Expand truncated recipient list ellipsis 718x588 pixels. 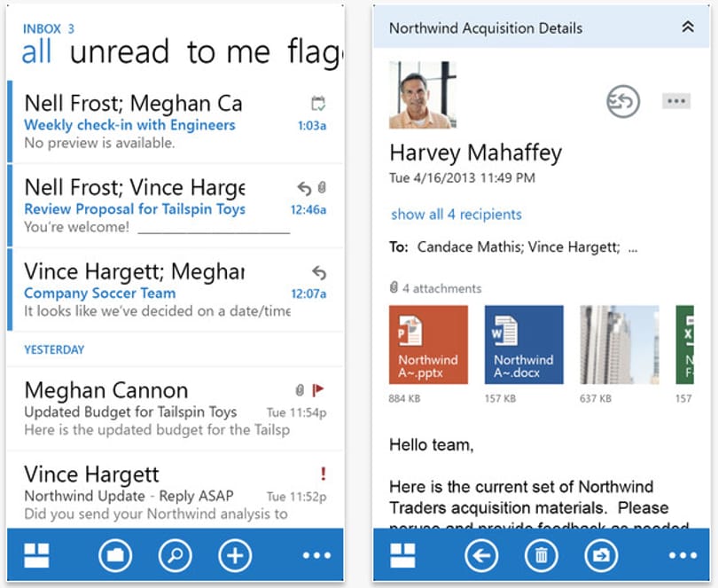pos(633,249)
